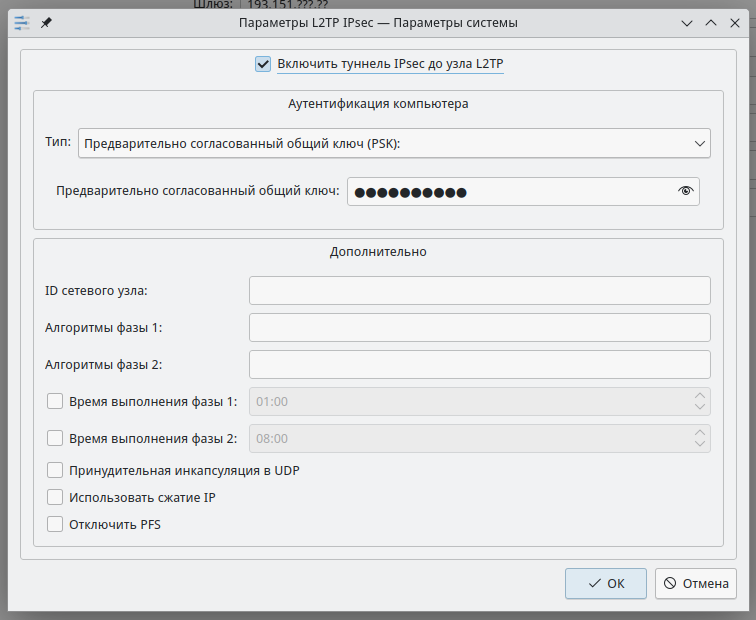Click the pre-shared key password field

coord(510,191)
